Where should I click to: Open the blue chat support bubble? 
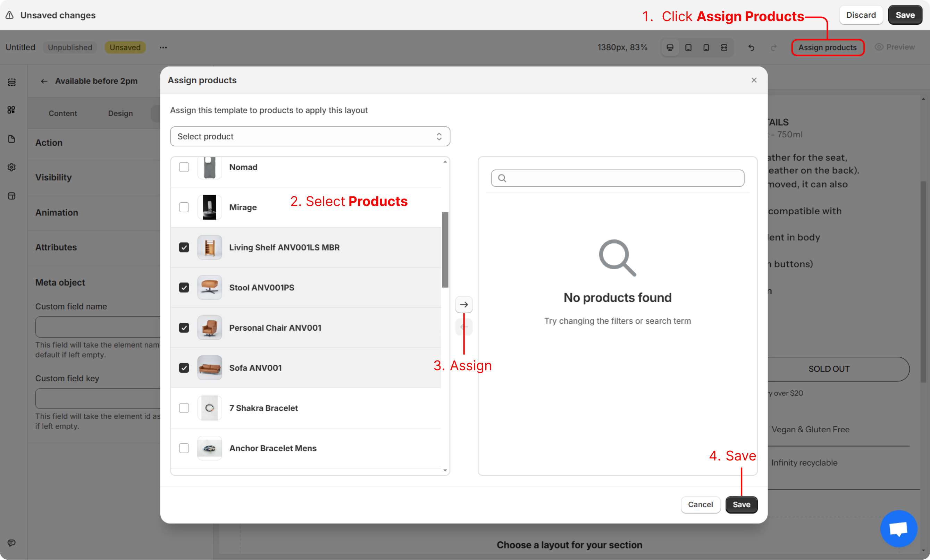[898, 528]
